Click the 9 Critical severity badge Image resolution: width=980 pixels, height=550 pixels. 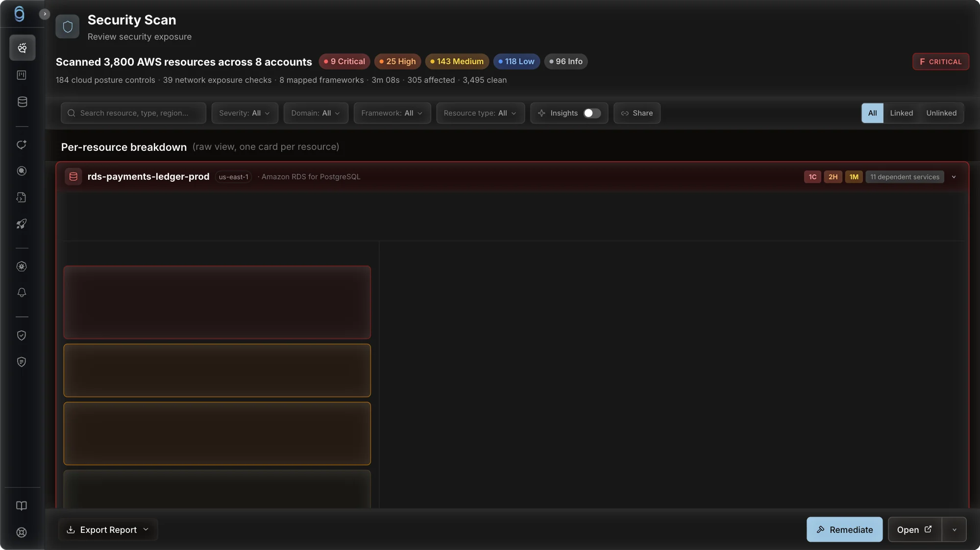344,61
